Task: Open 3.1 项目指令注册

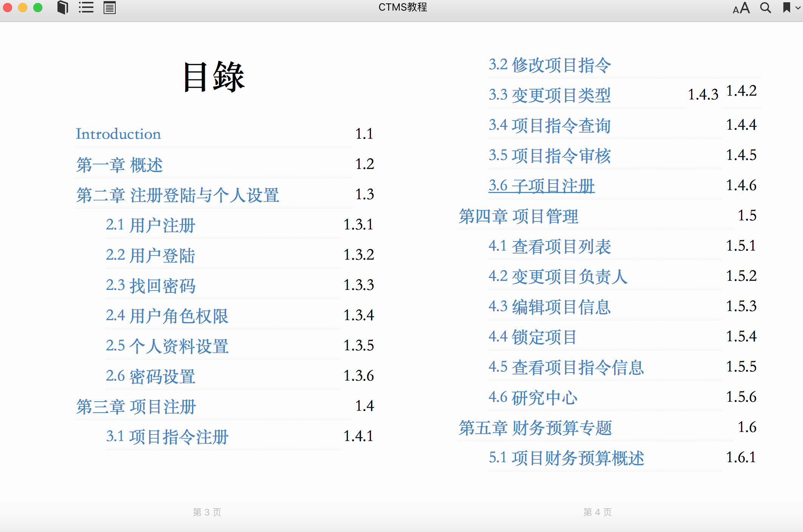Action: pyautogui.click(x=167, y=437)
